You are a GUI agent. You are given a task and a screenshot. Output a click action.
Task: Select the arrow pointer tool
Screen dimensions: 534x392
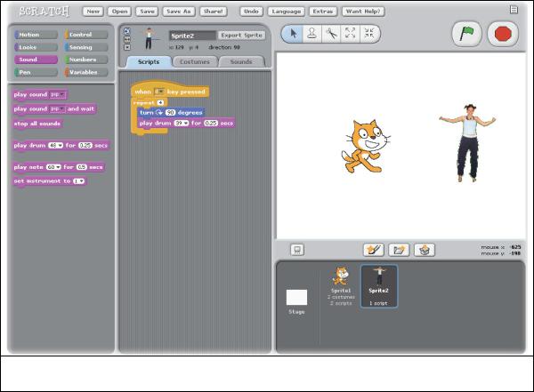293,34
